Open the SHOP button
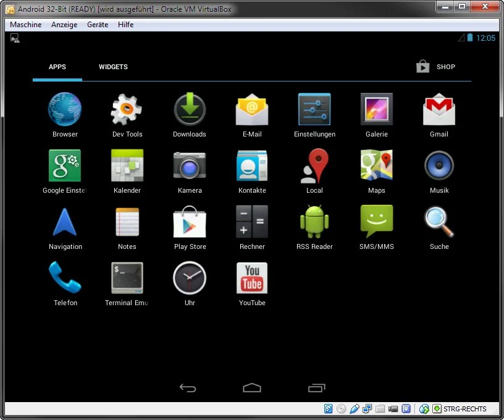 point(435,67)
